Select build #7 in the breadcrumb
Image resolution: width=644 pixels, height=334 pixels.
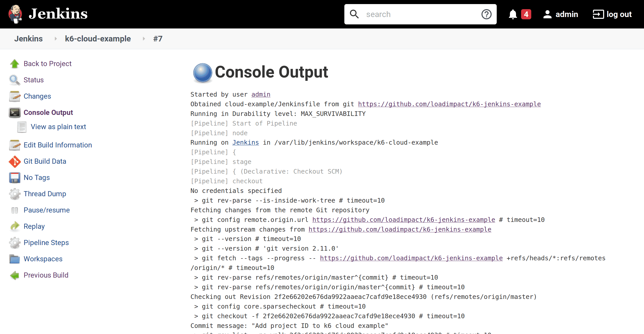158,39
